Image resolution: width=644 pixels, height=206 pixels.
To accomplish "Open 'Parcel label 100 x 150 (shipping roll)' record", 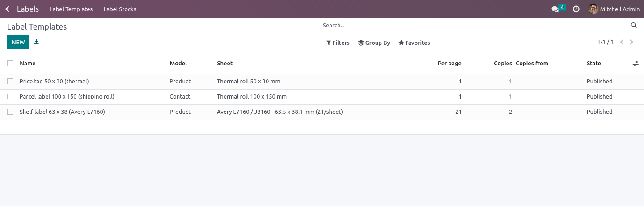I will point(67,97).
